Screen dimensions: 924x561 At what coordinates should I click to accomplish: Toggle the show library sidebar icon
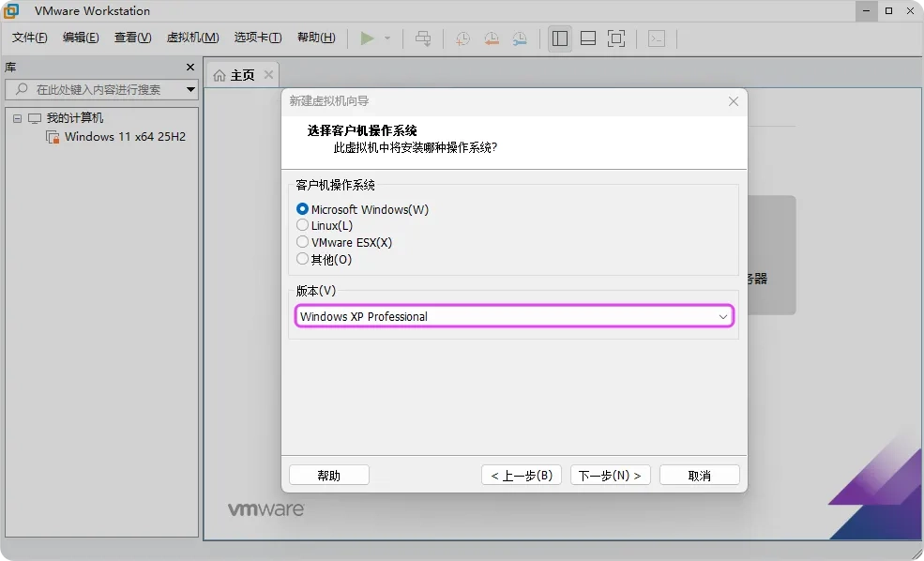point(560,38)
